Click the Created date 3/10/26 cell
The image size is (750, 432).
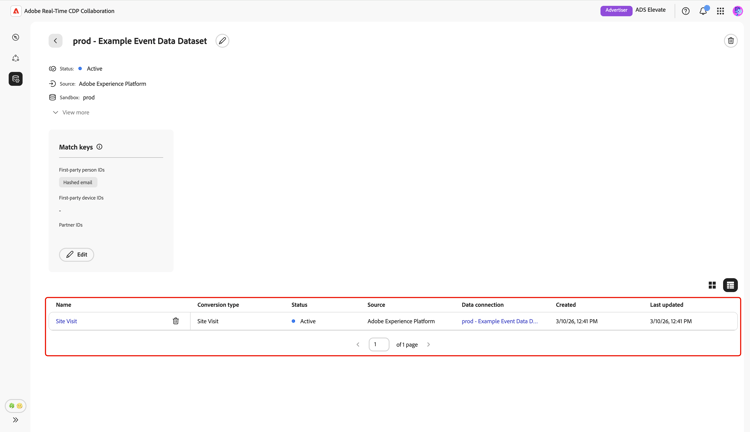[x=576, y=321]
